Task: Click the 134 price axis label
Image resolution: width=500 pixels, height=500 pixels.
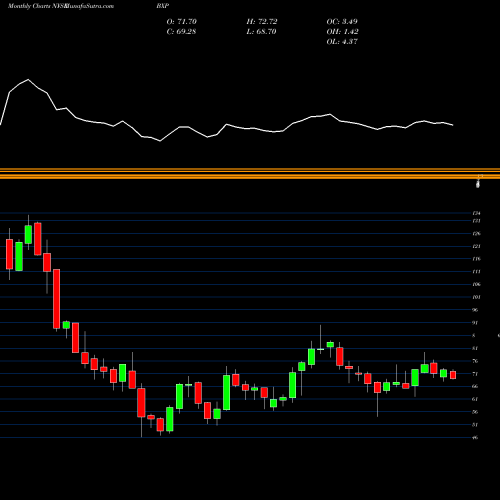Action: pyautogui.click(x=476, y=213)
